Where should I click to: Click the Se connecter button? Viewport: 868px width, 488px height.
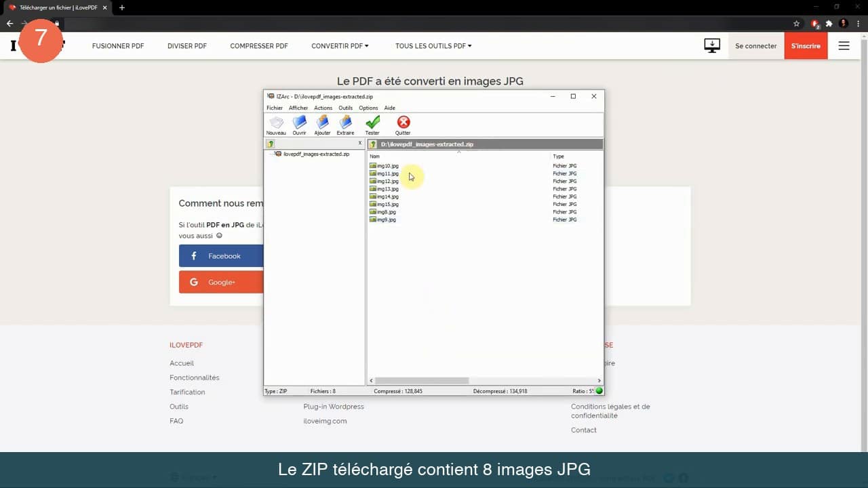point(756,46)
